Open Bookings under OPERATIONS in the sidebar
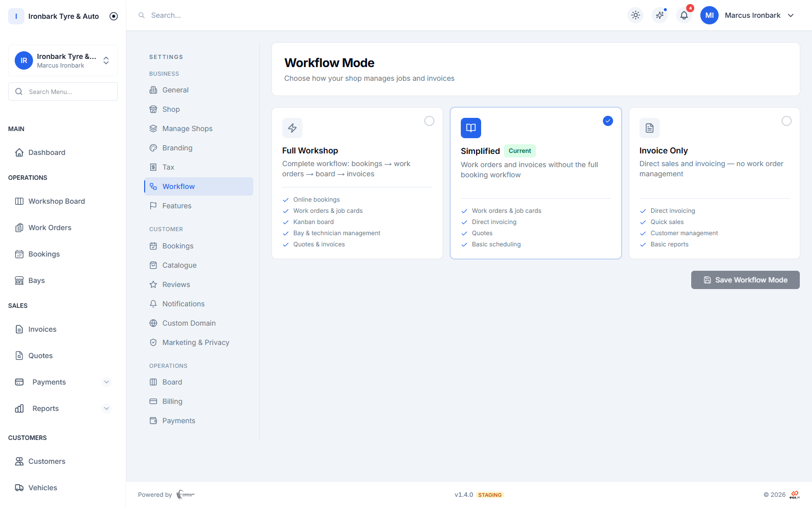This screenshot has height=508, width=812. pyautogui.click(x=63, y=254)
